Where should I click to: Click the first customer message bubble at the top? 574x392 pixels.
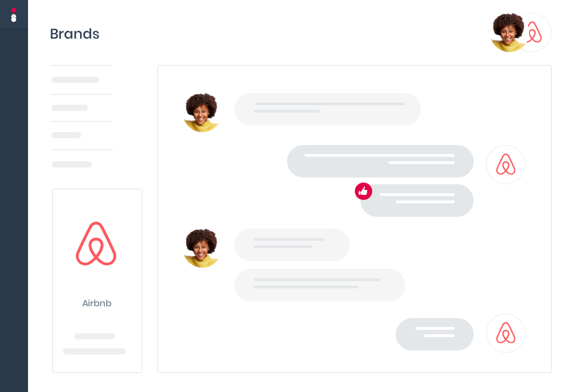tap(327, 109)
